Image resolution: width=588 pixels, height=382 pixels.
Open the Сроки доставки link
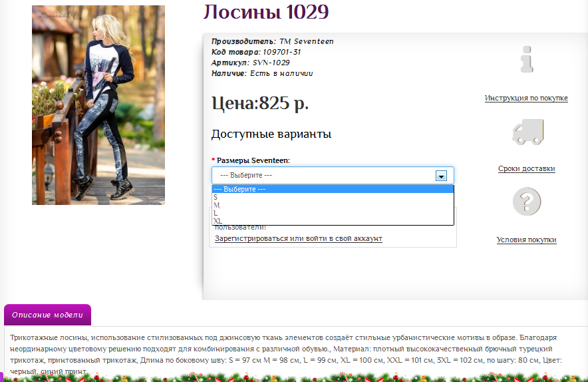pos(526,168)
